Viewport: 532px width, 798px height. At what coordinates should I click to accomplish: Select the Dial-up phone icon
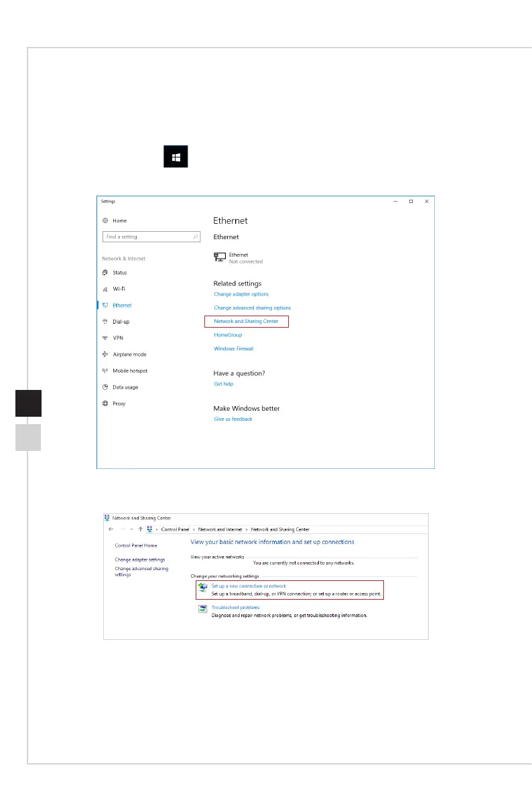(x=105, y=322)
